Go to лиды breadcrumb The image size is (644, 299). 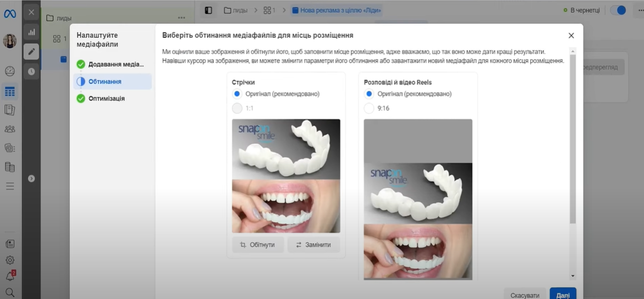pos(236,10)
